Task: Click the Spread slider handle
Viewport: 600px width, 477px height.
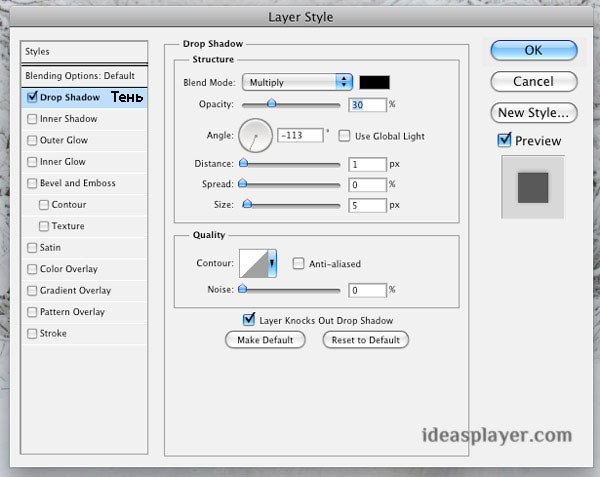Action: [242, 183]
